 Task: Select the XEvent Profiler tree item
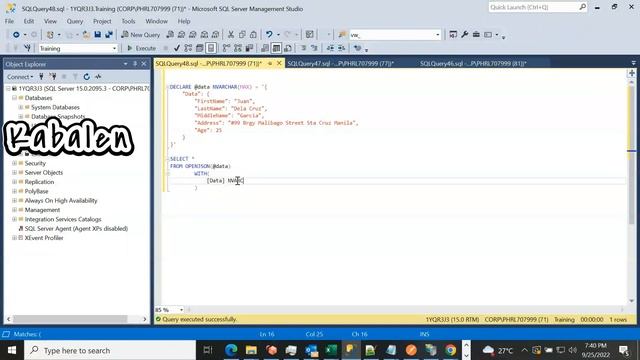tap(44, 238)
